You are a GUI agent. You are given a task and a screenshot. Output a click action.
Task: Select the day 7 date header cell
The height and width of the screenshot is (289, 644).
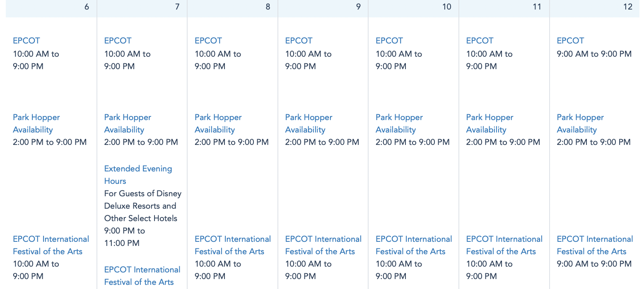[x=142, y=7]
